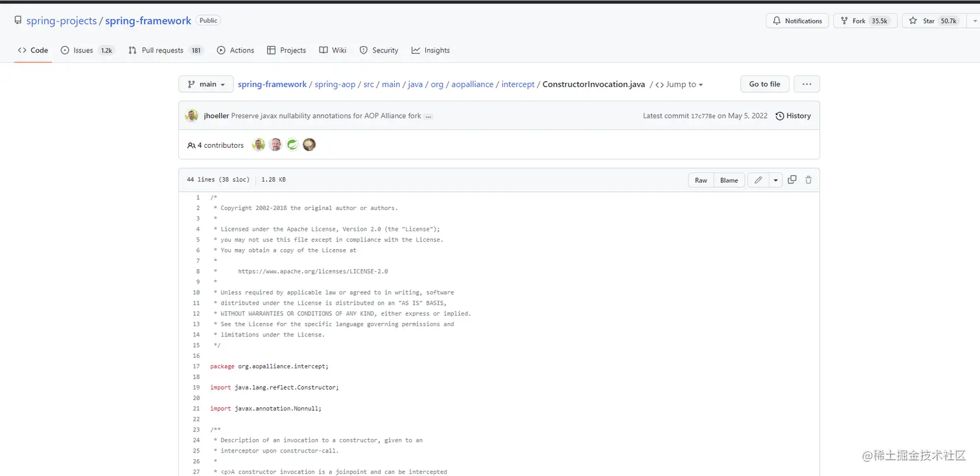View the Raw file
This screenshot has width=980, height=476.
[x=701, y=180]
